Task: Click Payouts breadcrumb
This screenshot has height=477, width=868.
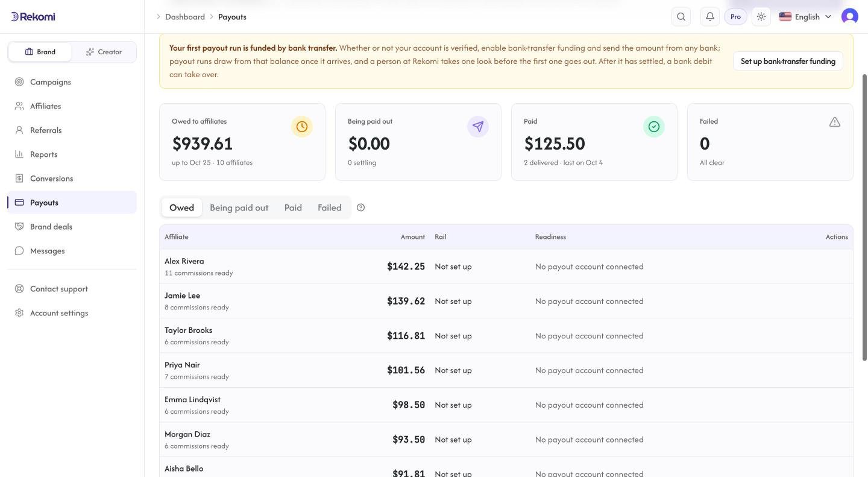Action: point(232,17)
